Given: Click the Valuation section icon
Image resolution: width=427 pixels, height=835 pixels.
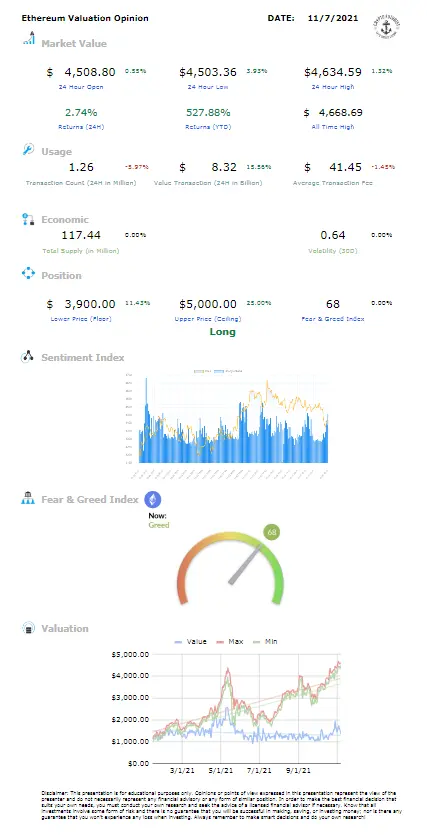Looking at the screenshot, I should 28,628.
